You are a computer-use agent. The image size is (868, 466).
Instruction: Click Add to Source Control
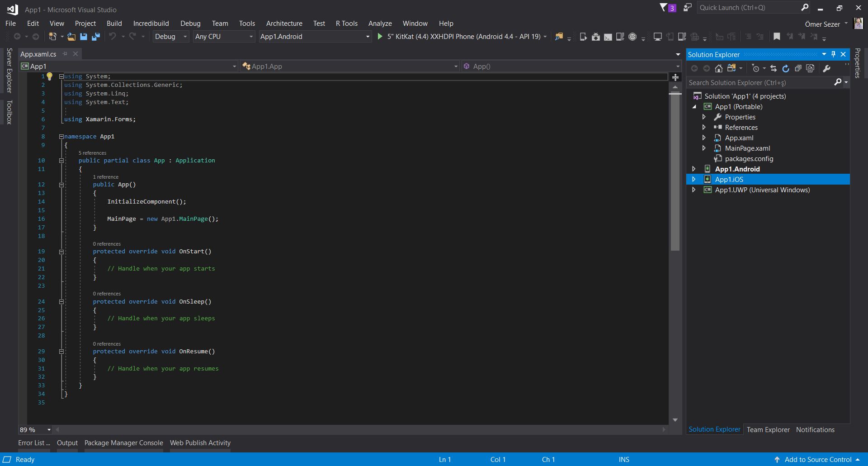[x=817, y=459]
